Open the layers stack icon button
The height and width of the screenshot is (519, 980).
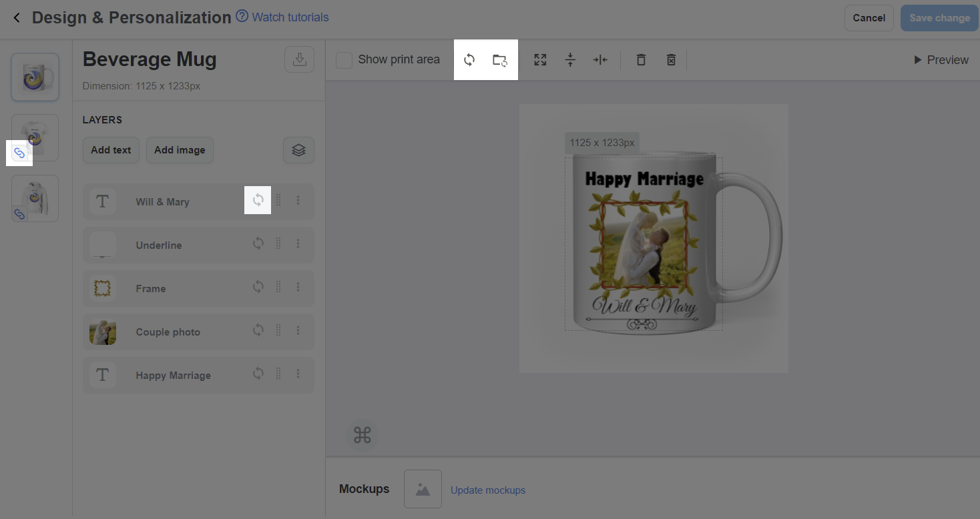(298, 150)
